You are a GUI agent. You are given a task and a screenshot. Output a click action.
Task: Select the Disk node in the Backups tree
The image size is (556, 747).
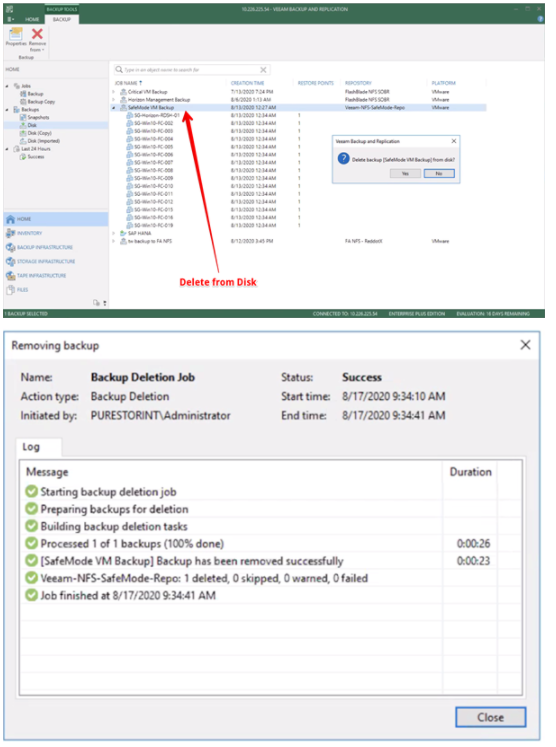click(28, 125)
